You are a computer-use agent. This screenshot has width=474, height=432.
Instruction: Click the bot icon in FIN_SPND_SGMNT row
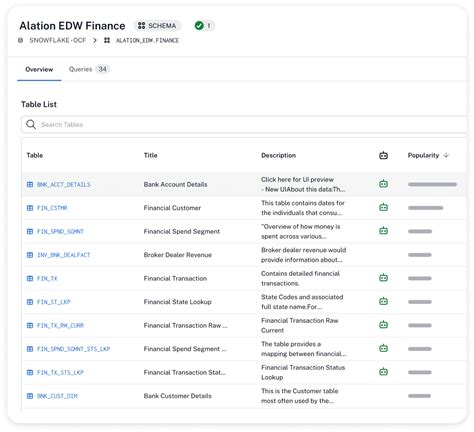pos(383,231)
